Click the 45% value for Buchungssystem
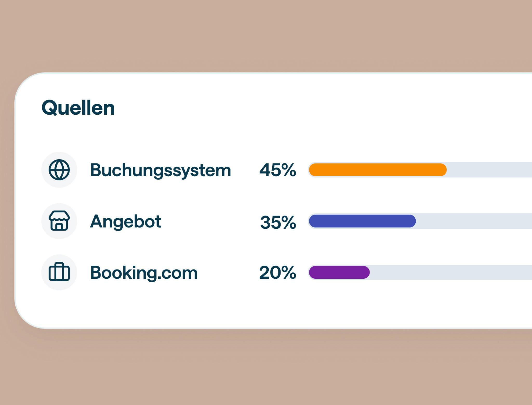 (277, 170)
